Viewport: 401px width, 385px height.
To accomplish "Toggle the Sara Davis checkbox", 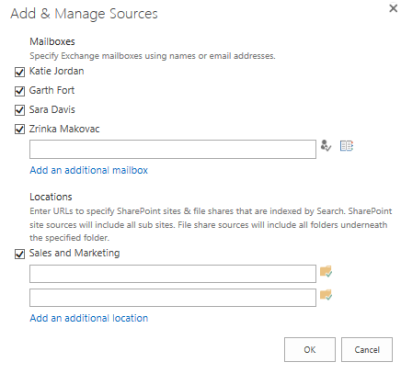I will pyautogui.click(x=20, y=110).
